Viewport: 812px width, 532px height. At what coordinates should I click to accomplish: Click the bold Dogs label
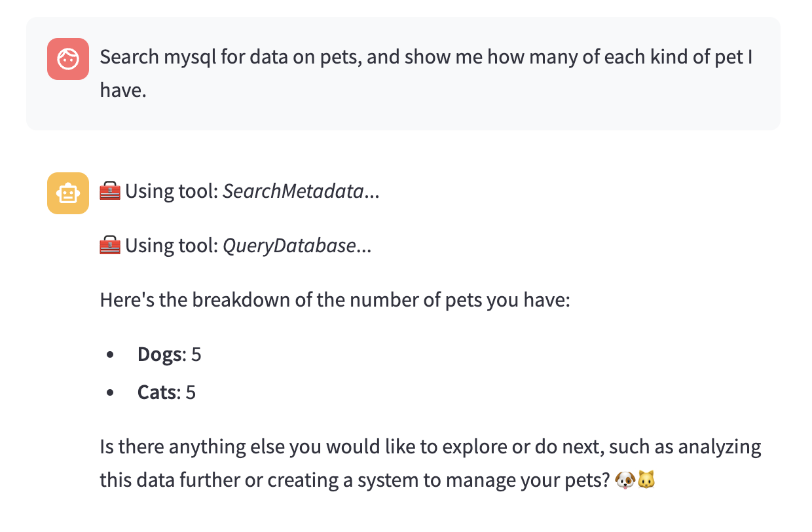pyautogui.click(x=159, y=355)
